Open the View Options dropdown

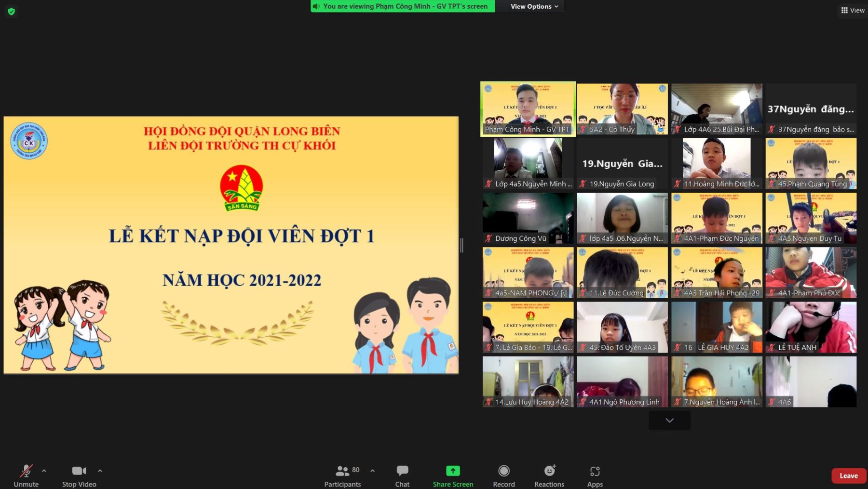tap(534, 6)
